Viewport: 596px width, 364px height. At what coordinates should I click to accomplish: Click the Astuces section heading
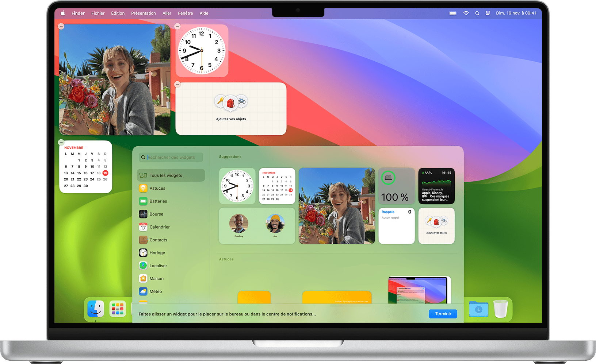[226, 259]
